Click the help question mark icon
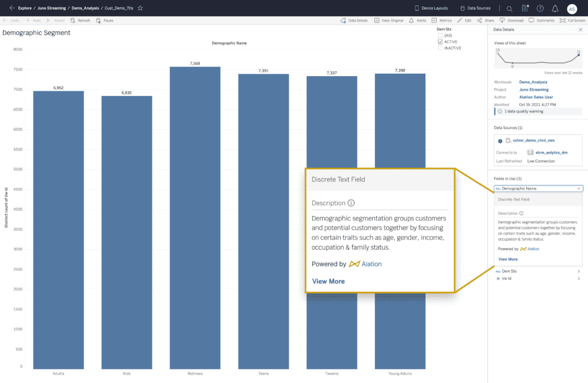The image size is (588, 383). (540, 8)
